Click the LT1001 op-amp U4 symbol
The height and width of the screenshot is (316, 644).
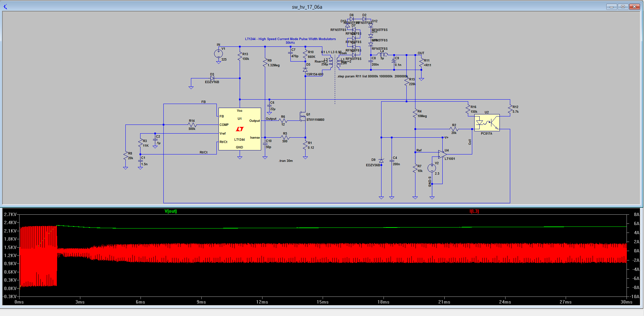[x=443, y=154]
